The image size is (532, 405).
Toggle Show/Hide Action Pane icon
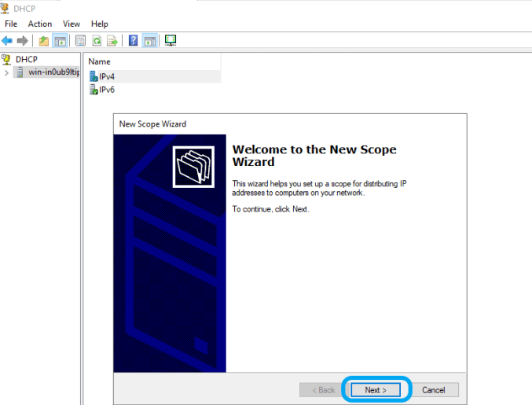[150, 41]
